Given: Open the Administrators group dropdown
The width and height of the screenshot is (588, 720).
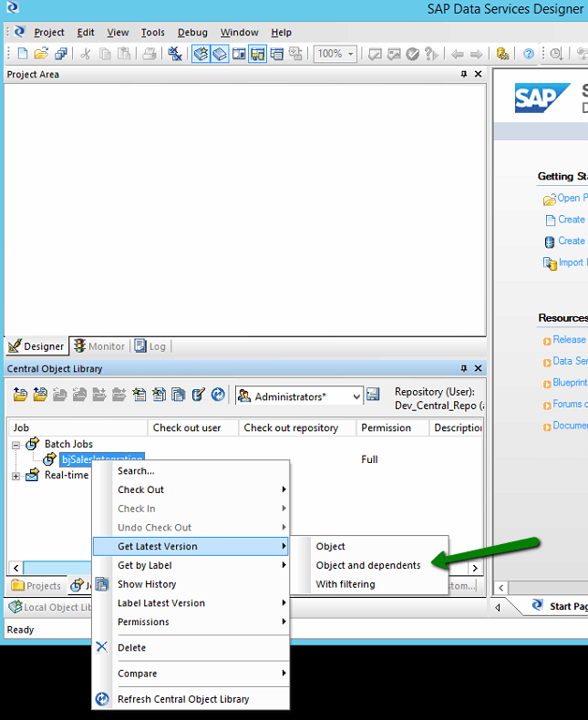Looking at the screenshot, I should 355,396.
